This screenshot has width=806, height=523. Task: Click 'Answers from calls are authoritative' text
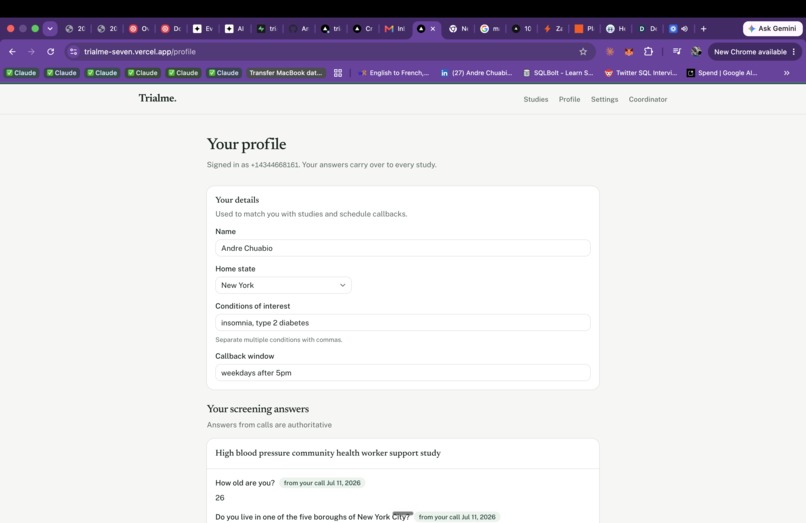[x=269, y=425]
